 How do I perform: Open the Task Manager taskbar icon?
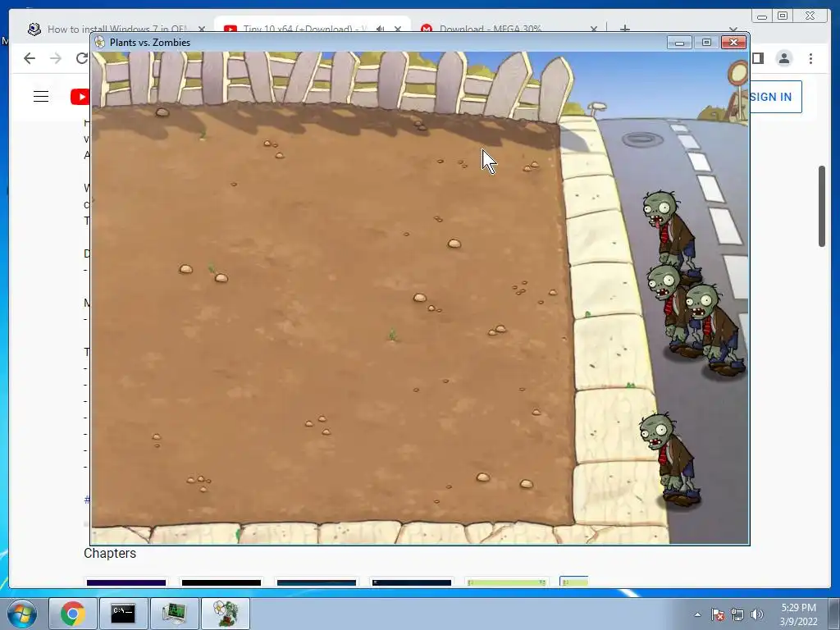[174, 614]
